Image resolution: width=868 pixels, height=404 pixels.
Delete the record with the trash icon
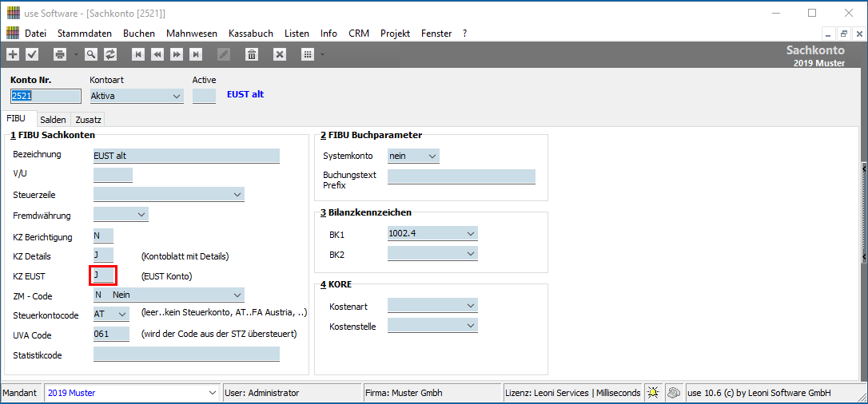tap(252, 54)
